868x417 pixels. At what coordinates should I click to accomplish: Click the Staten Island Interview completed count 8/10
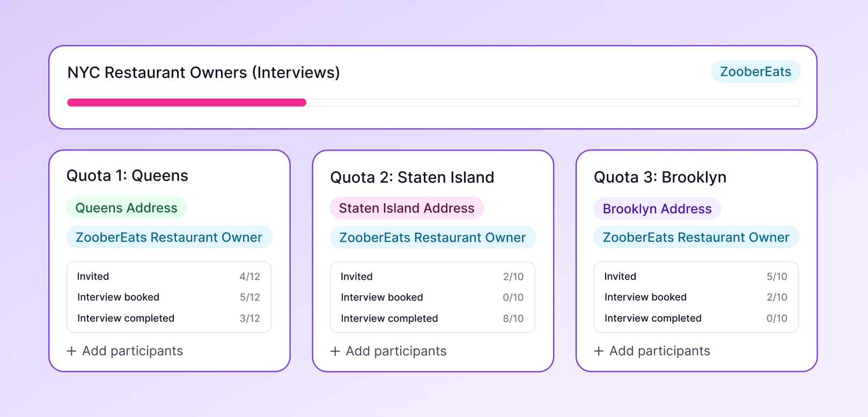coord(513,318)
